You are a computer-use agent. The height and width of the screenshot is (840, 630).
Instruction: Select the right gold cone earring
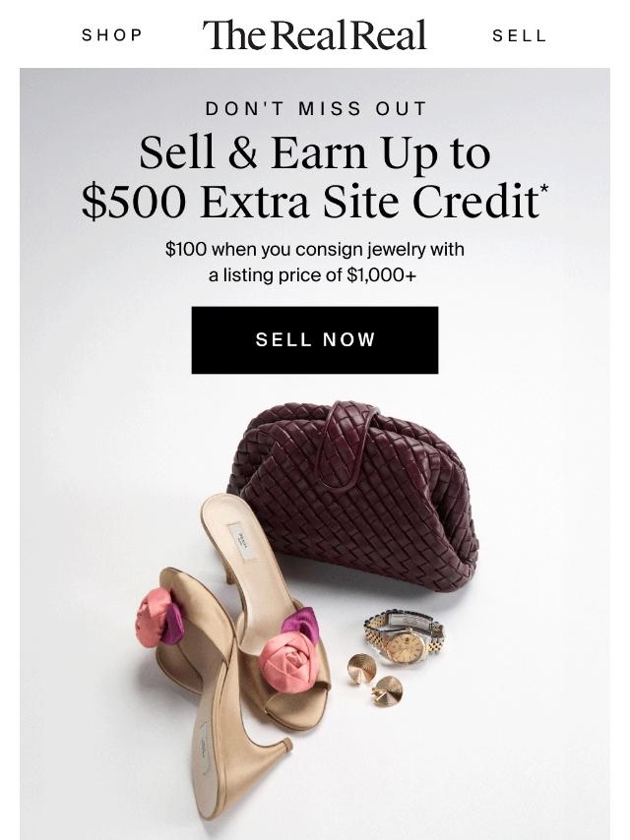388,691
